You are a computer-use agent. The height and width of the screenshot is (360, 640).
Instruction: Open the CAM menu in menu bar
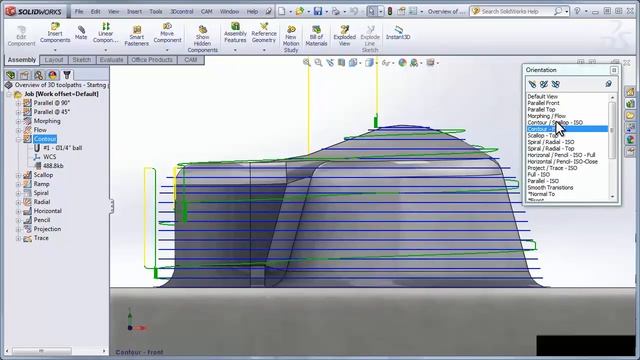pyautogui.click(x=207, y=11)
